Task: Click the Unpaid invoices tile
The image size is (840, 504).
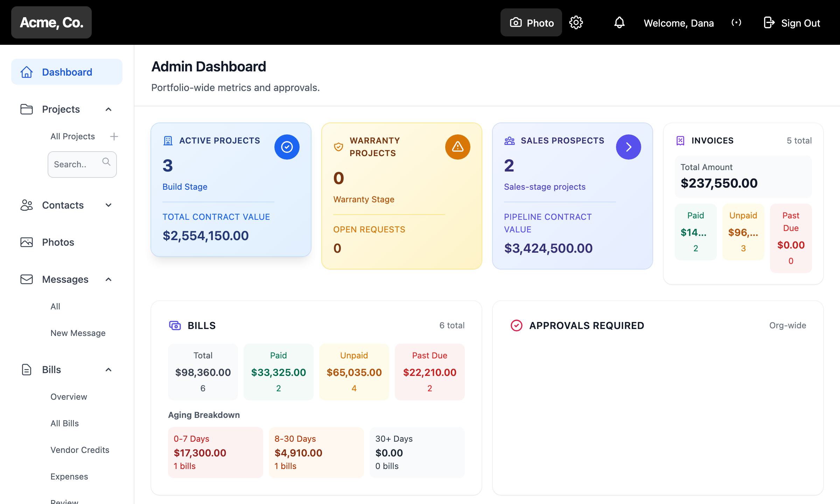Action: [x=743, y=232]
